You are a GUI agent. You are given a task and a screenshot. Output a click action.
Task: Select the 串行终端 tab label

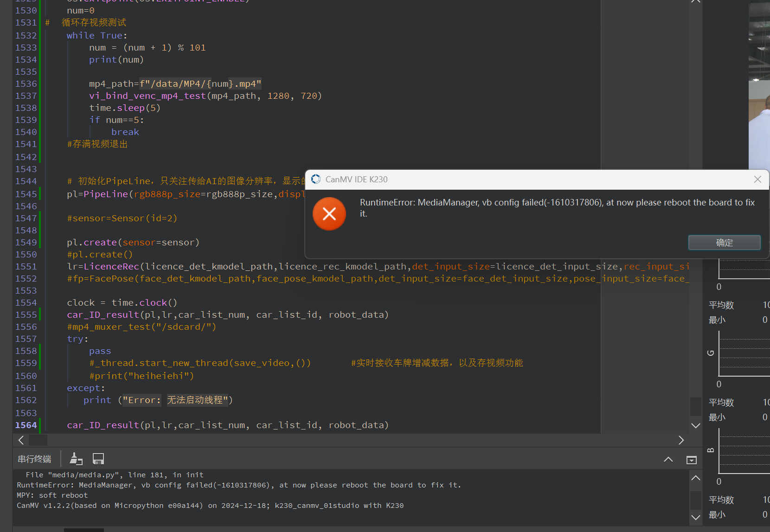pyautogui.click(x=34, y=459)
